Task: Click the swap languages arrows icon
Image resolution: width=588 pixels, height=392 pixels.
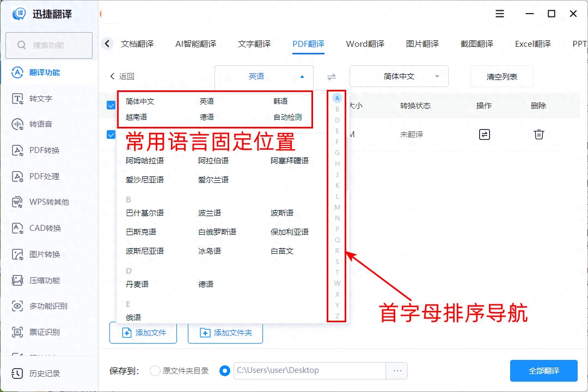Action: 332,77
